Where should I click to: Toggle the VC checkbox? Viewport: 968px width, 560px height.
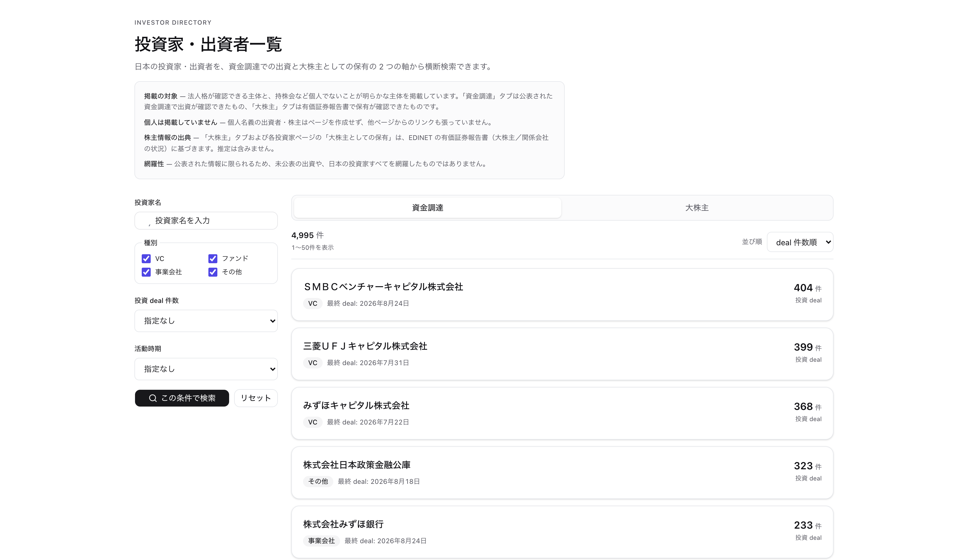click(x=146, y=258)
